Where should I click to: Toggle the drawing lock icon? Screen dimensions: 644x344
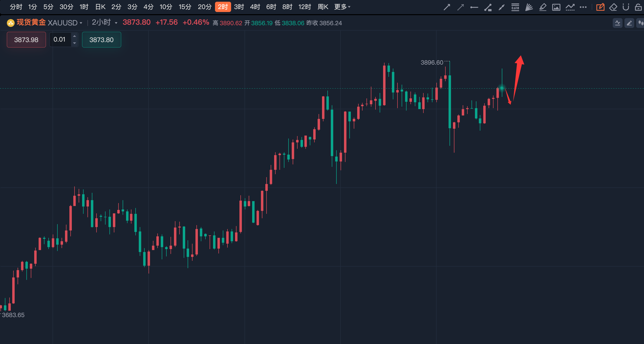tap(638, 7)
